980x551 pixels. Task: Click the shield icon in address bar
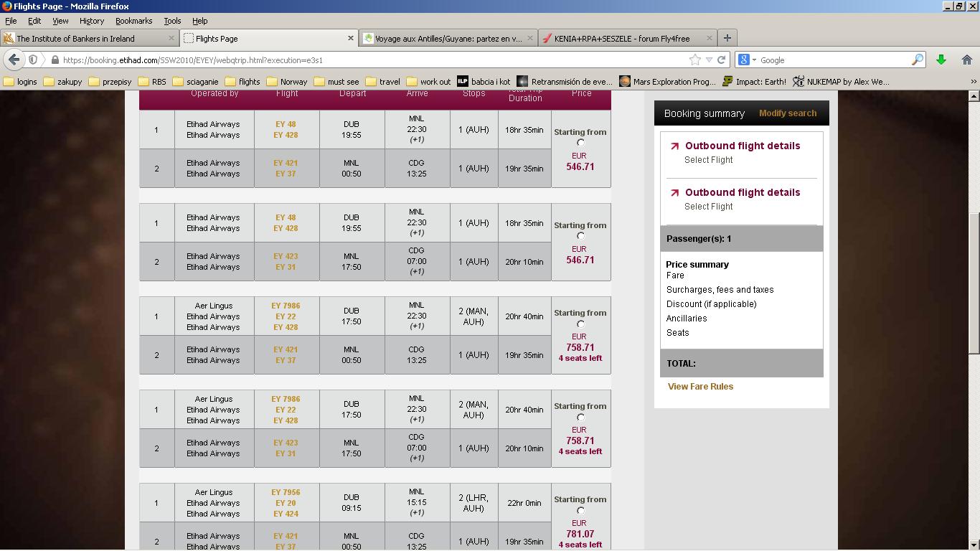(x=33, y=60)
